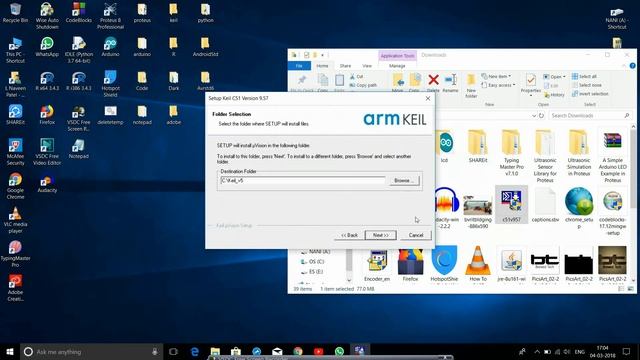Viewport: 640px width, 360px height.
Task: Click Properties icon in Explorer ribbon
Action: coord(531,84)
